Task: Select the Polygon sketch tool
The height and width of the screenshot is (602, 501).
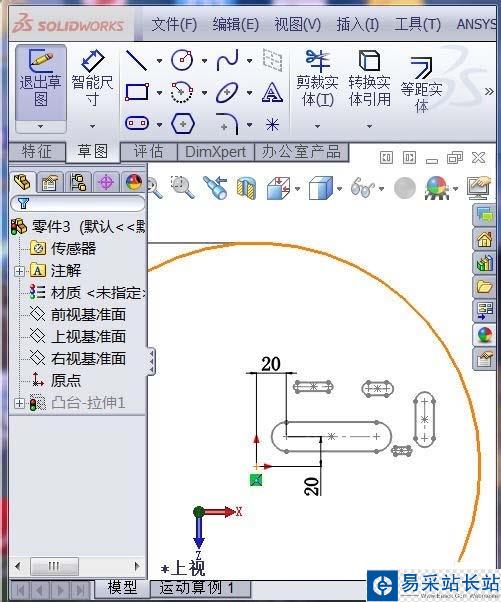Action: click(x=183, y=124)
